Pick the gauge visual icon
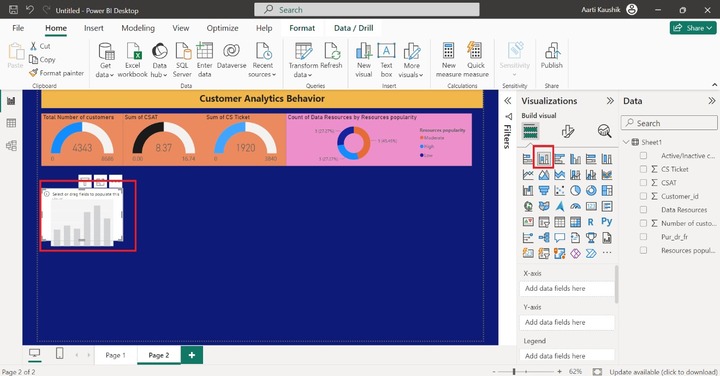 575,207
